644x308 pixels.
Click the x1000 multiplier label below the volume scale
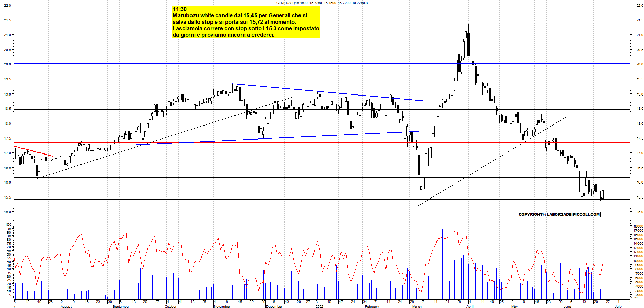coord(635,298)
